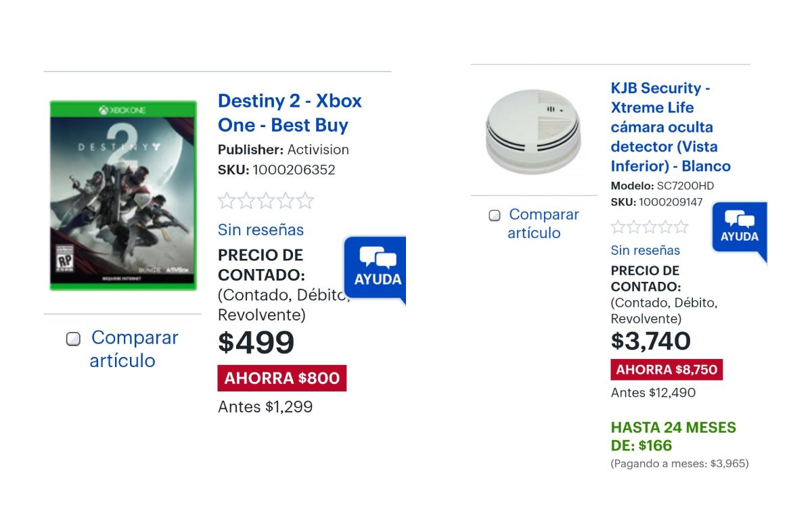This screenshot has height=505, width=812.
Task: Click the Comparar artículo label under Destiny 2
Action: 134,349
